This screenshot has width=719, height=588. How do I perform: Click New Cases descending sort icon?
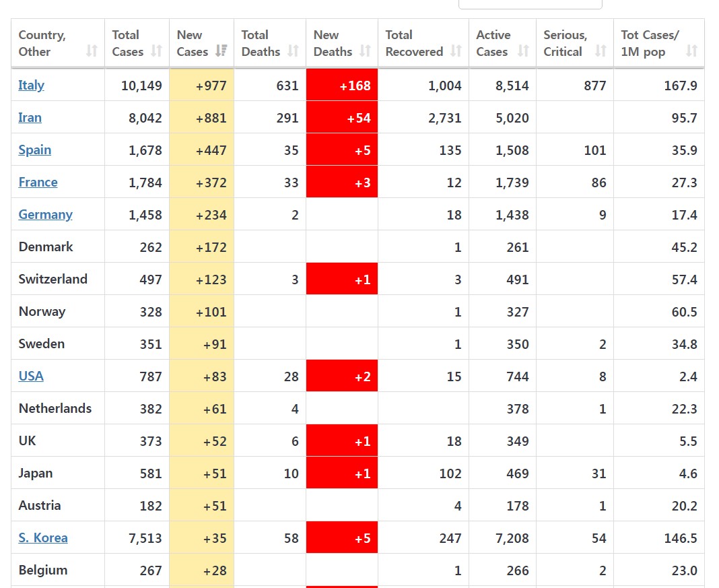[x=221, y=51]
